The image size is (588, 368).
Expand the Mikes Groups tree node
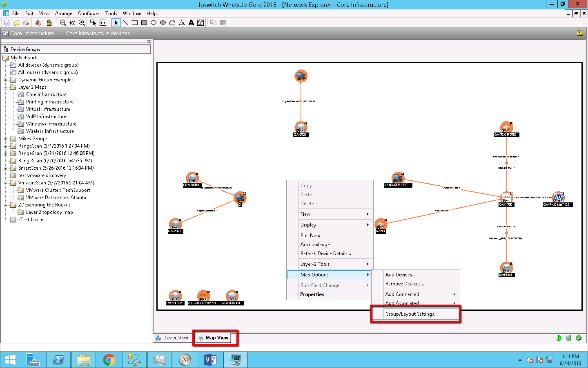(6, 139)
